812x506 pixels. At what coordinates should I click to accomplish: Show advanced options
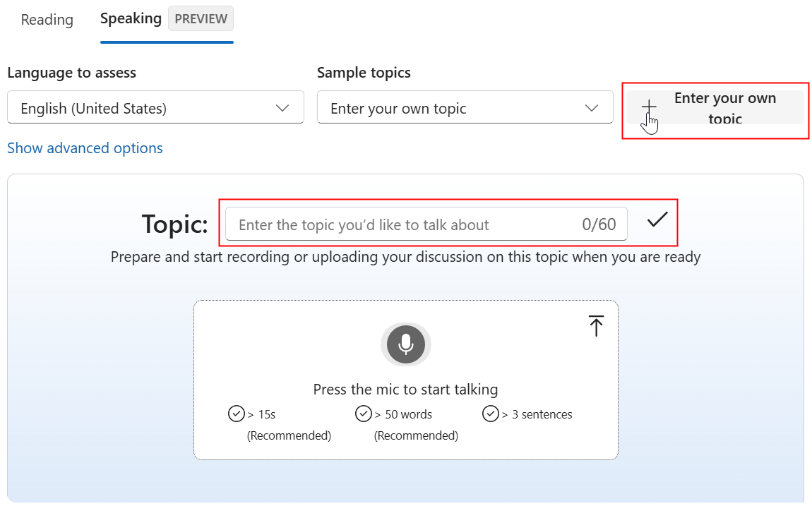pos(85,148)
